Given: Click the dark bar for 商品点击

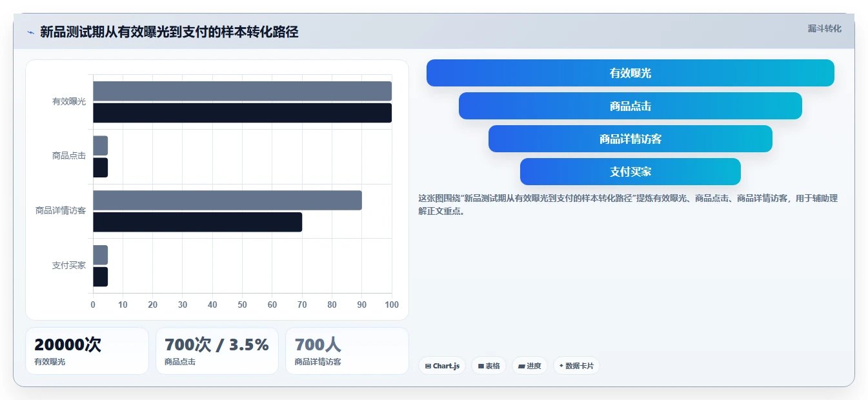Looking at the screenshot, I should (100, 168).
